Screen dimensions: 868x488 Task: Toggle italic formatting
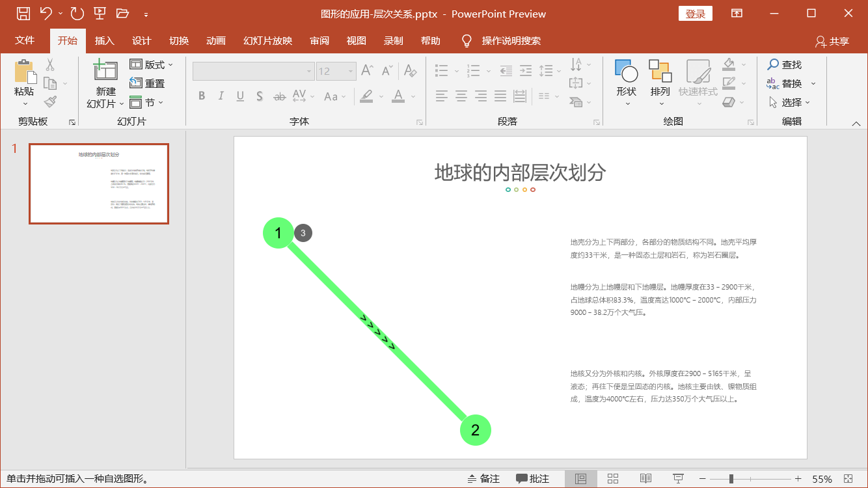point(221,96)
